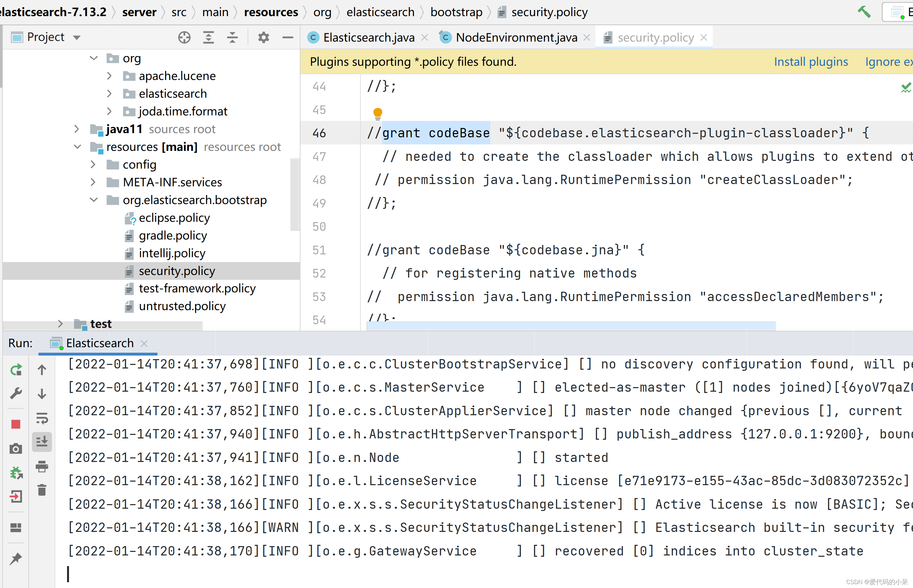Clear console with the trash icon
913x588 pixels.
[42, 490]
